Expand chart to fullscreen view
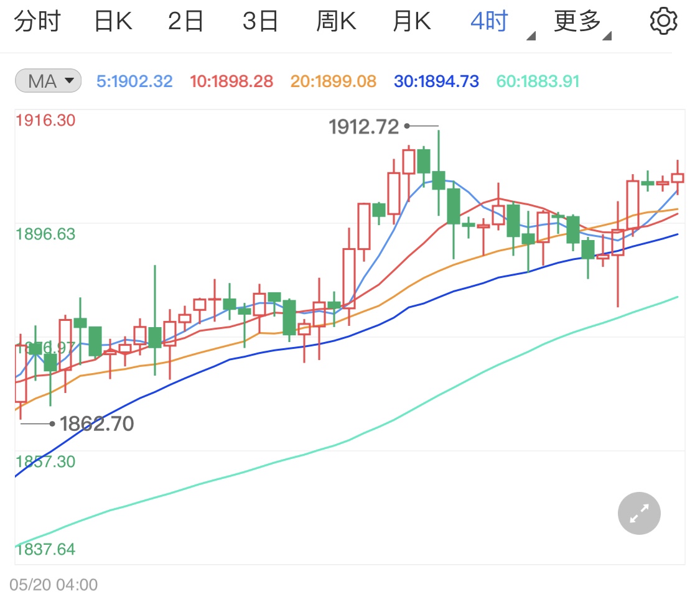The width and height of the screenshot is (700, 597). (x=639, y=513)
